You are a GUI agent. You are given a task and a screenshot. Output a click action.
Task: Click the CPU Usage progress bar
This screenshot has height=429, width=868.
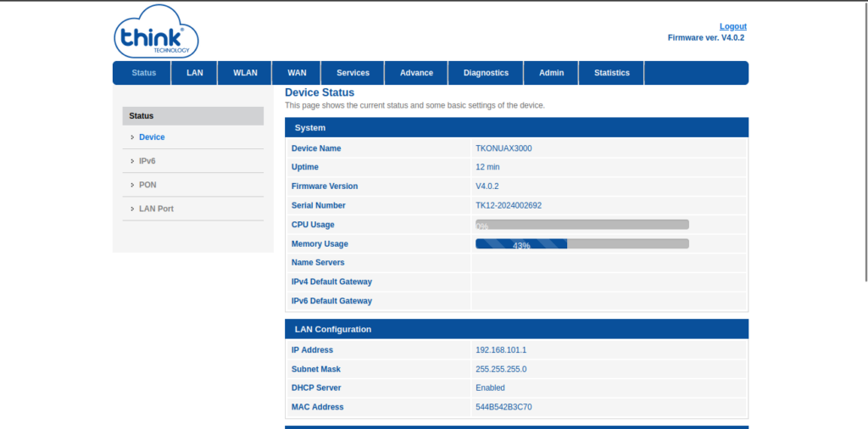581,225
